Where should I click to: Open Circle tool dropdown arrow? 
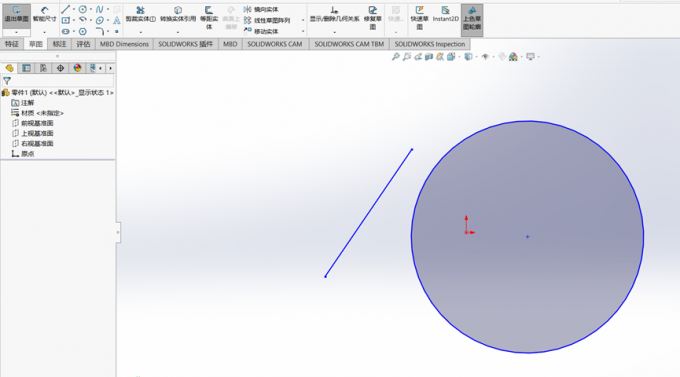point(90,9)
